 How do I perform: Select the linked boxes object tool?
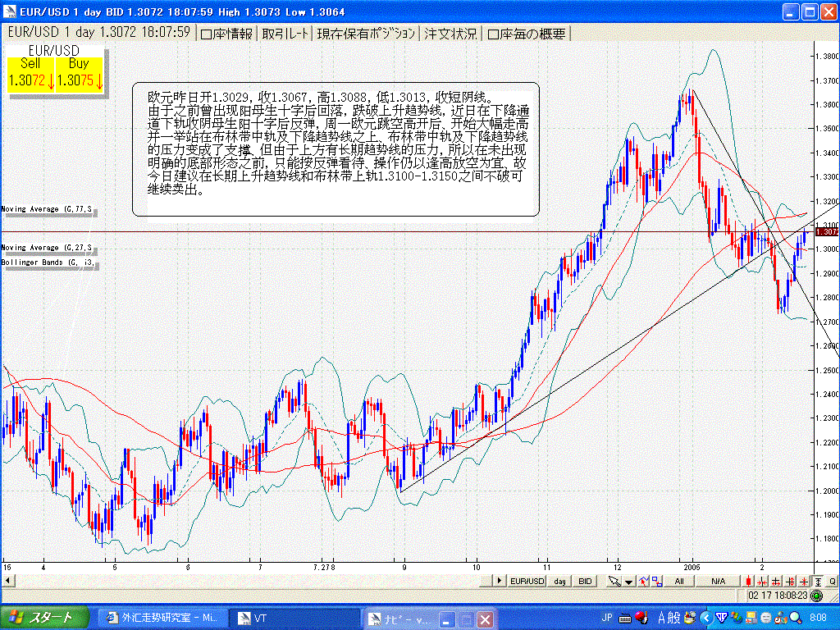657,582
